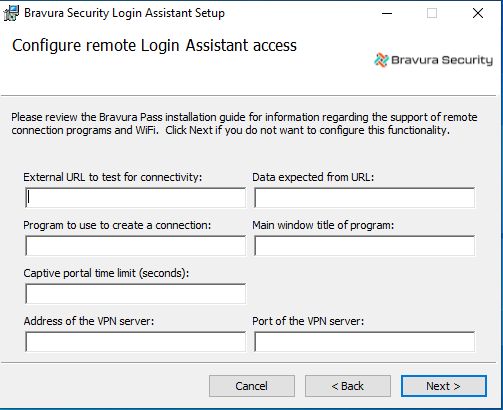503x410 pixels.
Task: Click the Main window title of program field
Action: pyautogui.click(x=365, y=246)
